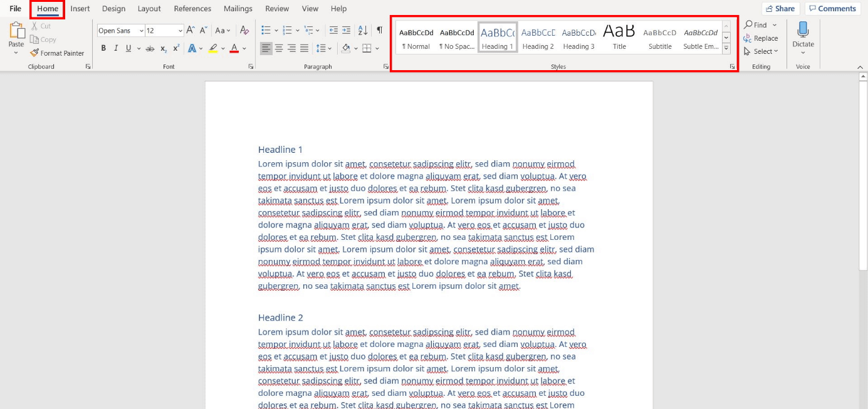Go to the References tab

(192, 9)
